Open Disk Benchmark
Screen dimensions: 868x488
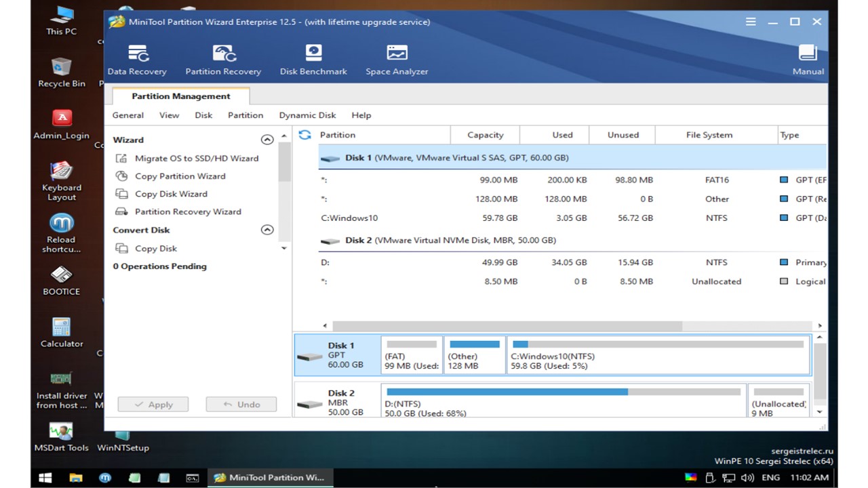pos(313,60)
